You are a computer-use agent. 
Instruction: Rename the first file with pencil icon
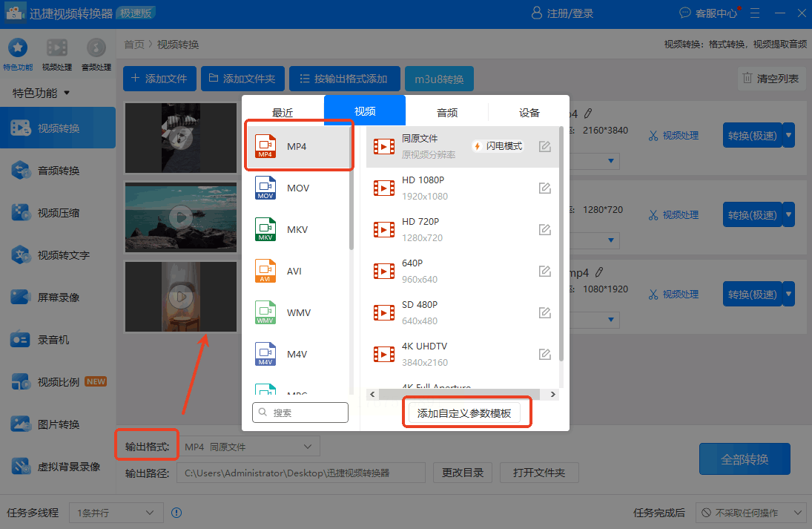(588, 114)
